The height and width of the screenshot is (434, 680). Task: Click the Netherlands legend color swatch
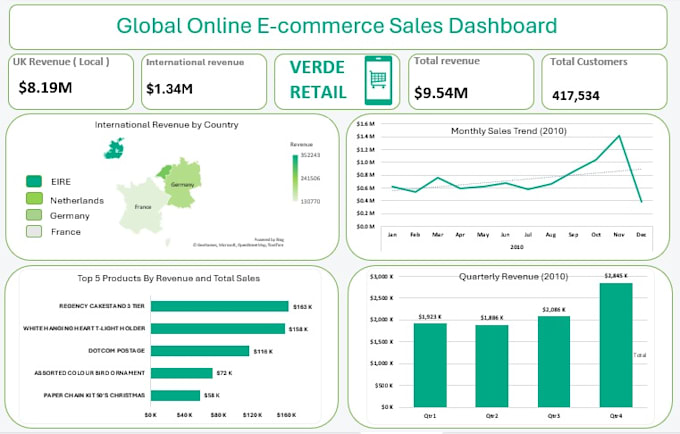click(34, 199)
